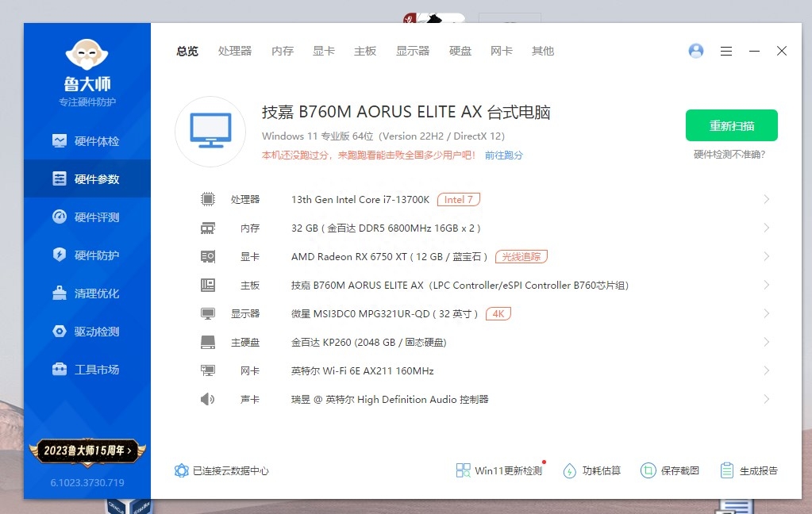The height and width of the screenshot is (514, 812).
Task: Open Win11更新检测 tool
Action: 499,470
